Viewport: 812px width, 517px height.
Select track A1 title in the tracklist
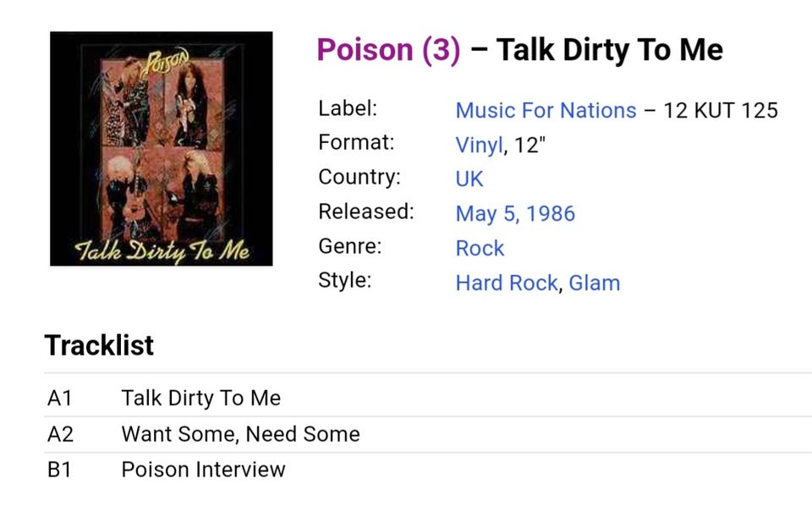tap(201, 398)
